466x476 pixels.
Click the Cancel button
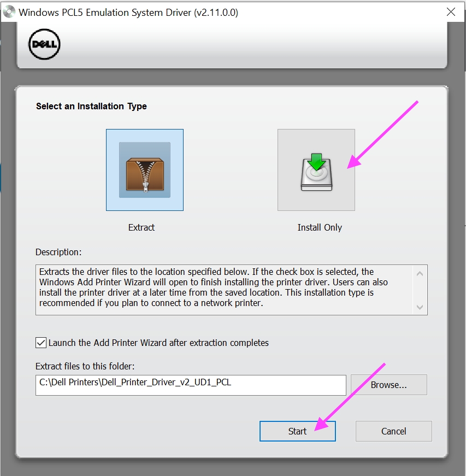[x=393, y=431]
